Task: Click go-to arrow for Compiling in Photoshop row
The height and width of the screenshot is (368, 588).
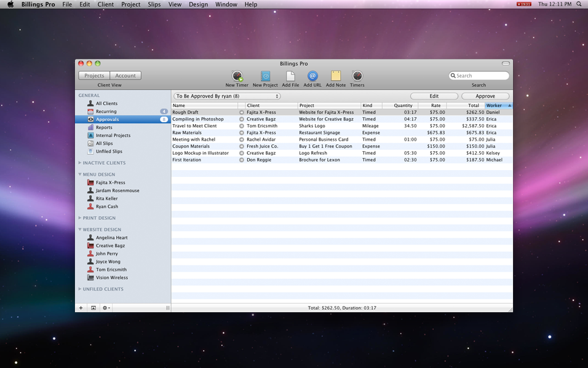Action: point(242,119)
